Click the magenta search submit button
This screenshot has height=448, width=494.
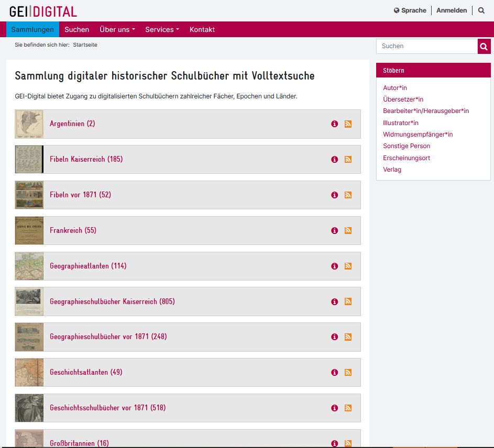tap(484, 47)
